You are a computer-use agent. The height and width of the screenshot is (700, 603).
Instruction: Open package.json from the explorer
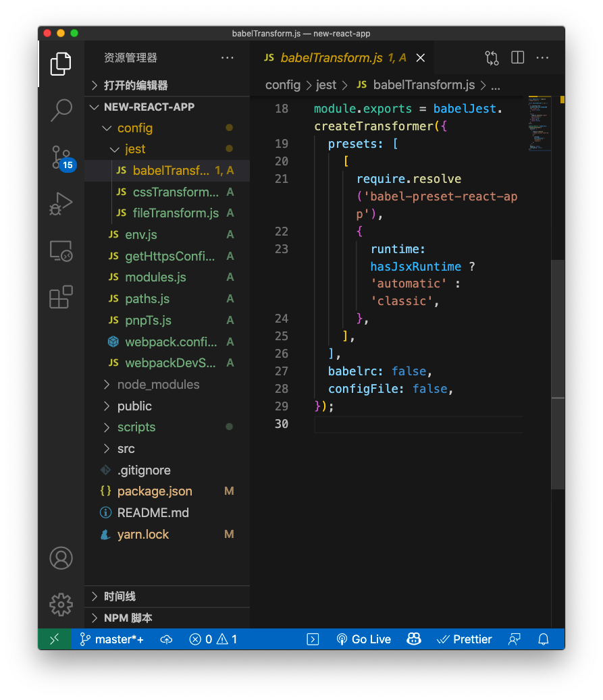(x=155, y=491)
